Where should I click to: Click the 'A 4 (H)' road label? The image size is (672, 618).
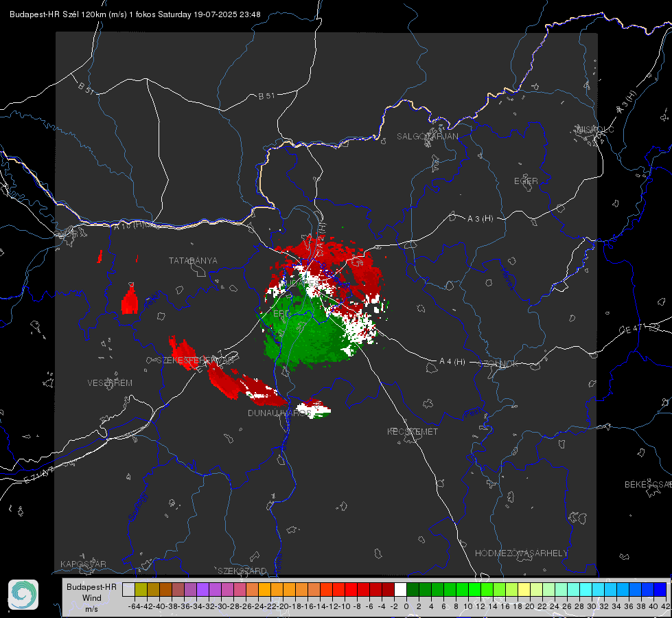(x=452, y=362)
